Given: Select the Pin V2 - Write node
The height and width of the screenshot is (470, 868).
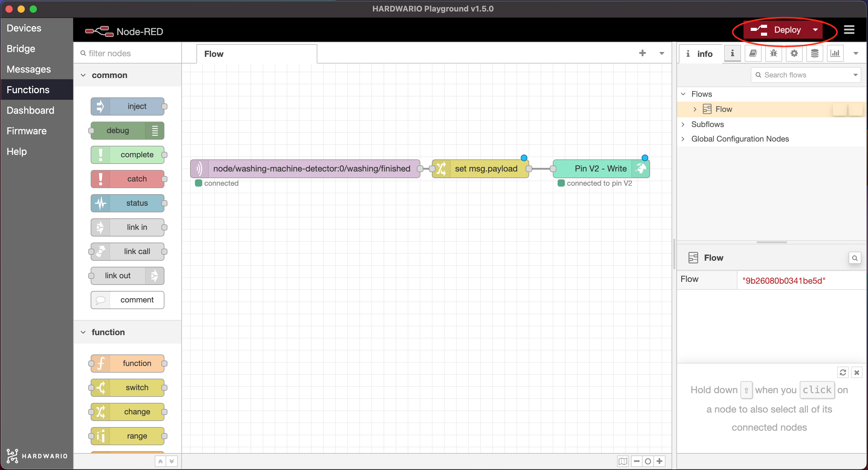Looking at the screenshot, I should pos(601,168).
